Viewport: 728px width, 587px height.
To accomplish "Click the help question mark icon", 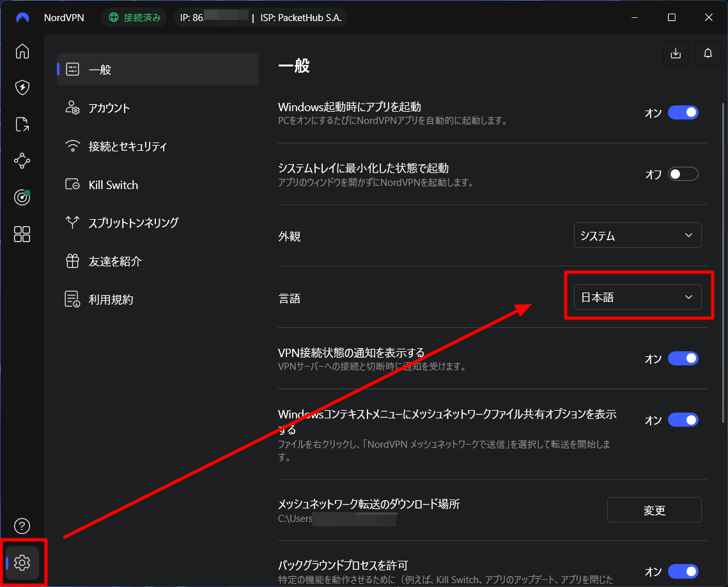I will pos(22,526).
